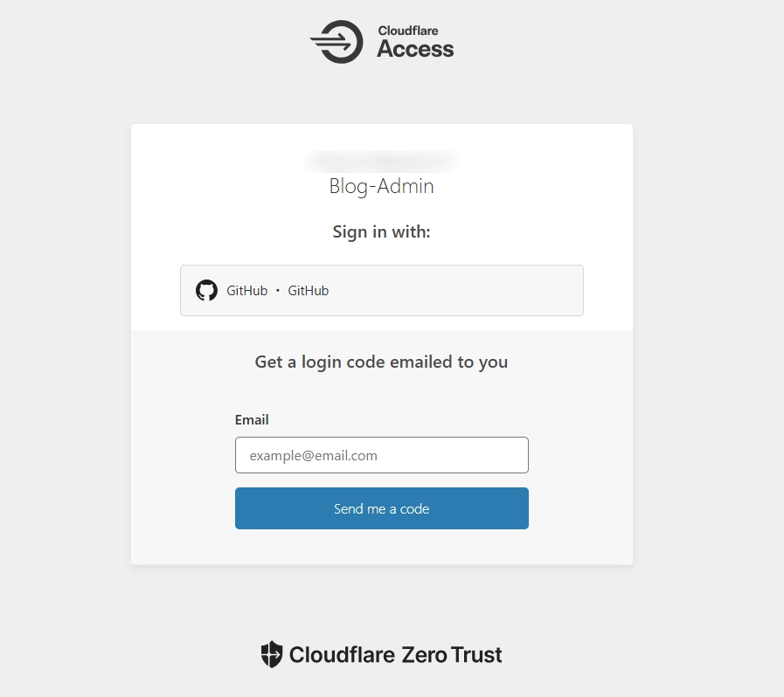Click the first GitHub label beside the octocat
Viewport: 784px width, 697px height.
[246, 291]
